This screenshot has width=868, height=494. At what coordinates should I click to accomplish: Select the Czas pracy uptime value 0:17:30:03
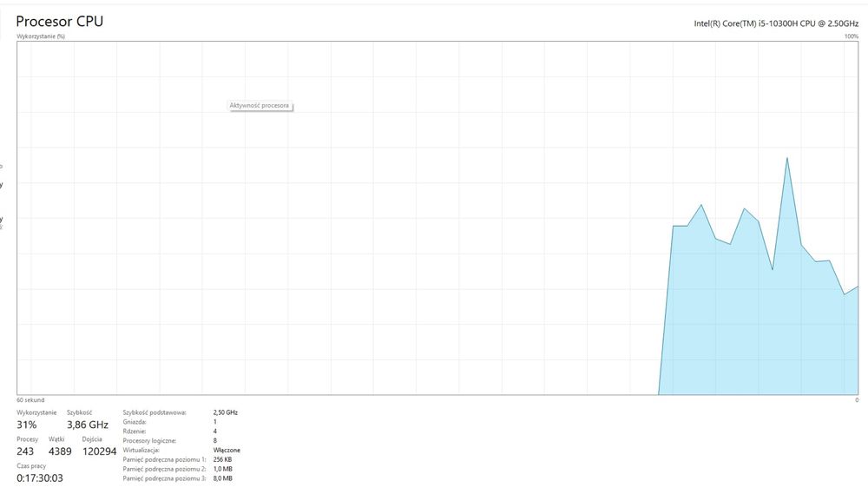pos(40,478)
